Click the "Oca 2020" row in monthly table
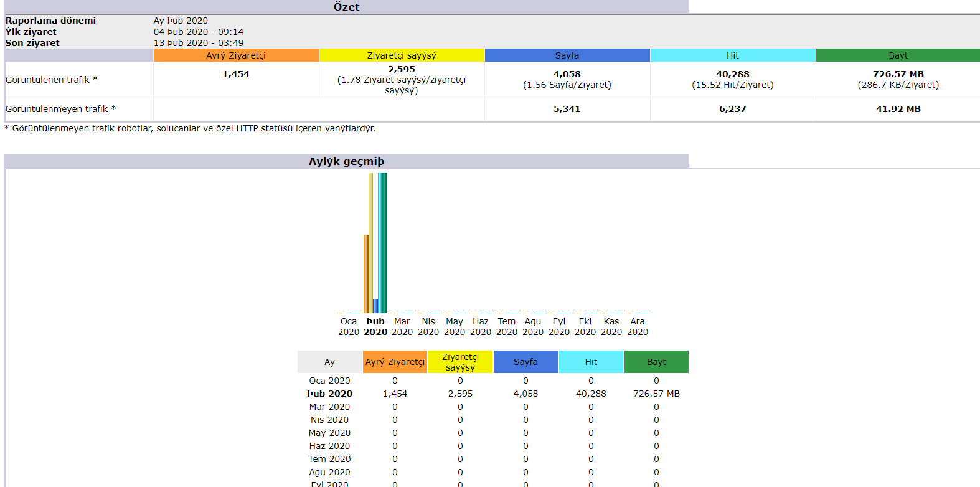The width and height of the screenshot is (980, 487). (x=493, y=381)
